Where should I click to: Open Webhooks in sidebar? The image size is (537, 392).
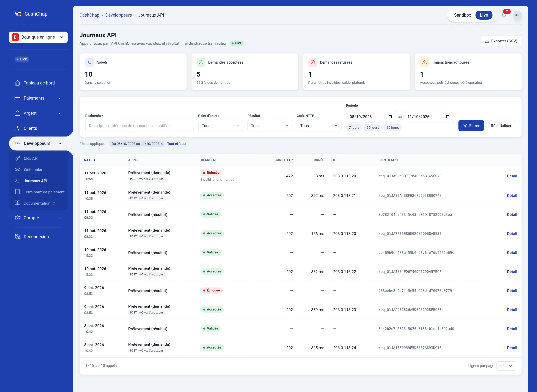38,169
